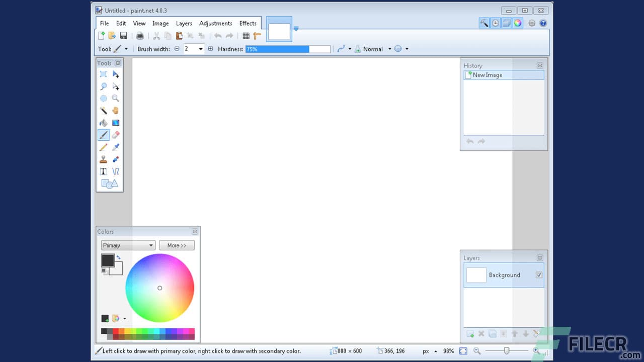
Task: Pick a color from the color wheel
Action: (160, 288)
